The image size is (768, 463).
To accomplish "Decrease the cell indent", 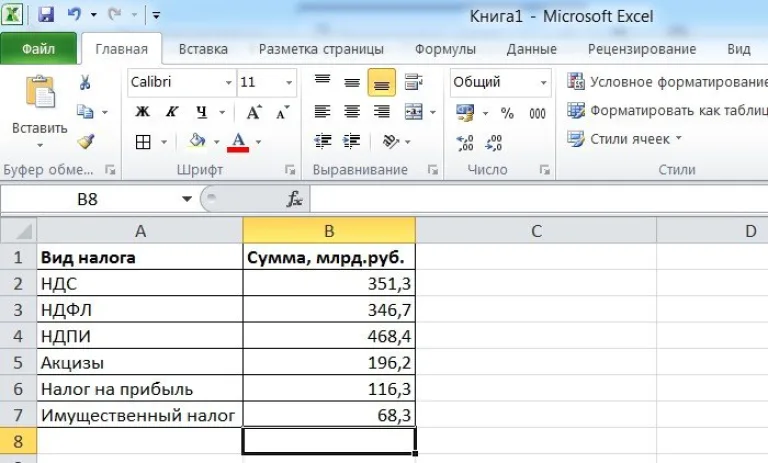I will point(322,142).
